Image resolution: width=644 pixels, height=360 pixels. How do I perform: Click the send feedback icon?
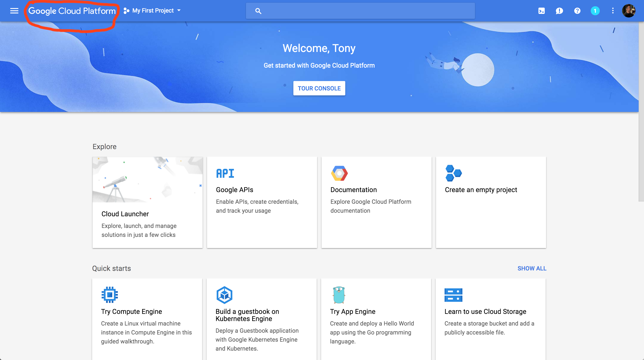559,11
